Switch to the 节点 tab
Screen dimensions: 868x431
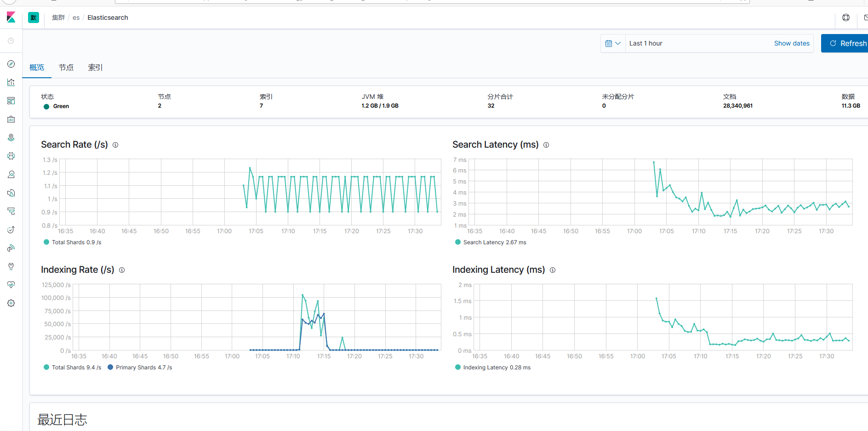[x=66, y=68]
